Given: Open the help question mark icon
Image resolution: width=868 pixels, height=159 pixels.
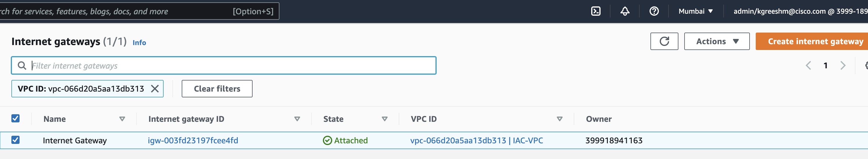Looking at the screenshot, I should [x=654, y=11].
